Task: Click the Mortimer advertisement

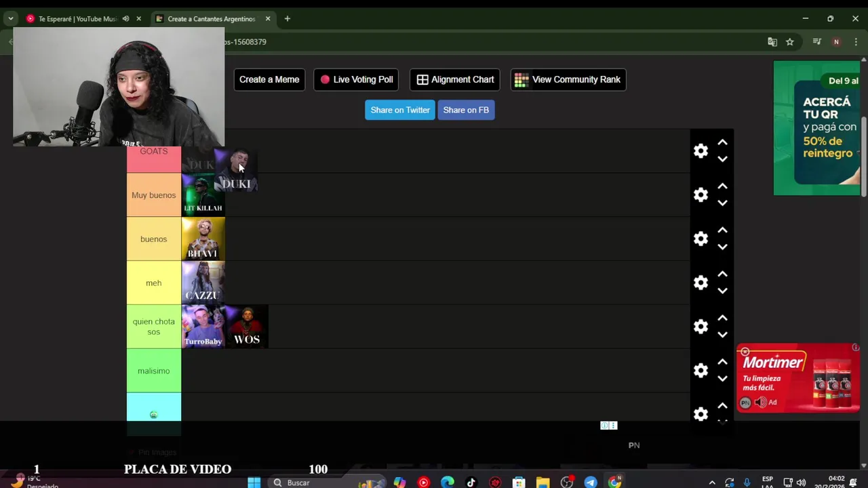Action: point(798,378)
